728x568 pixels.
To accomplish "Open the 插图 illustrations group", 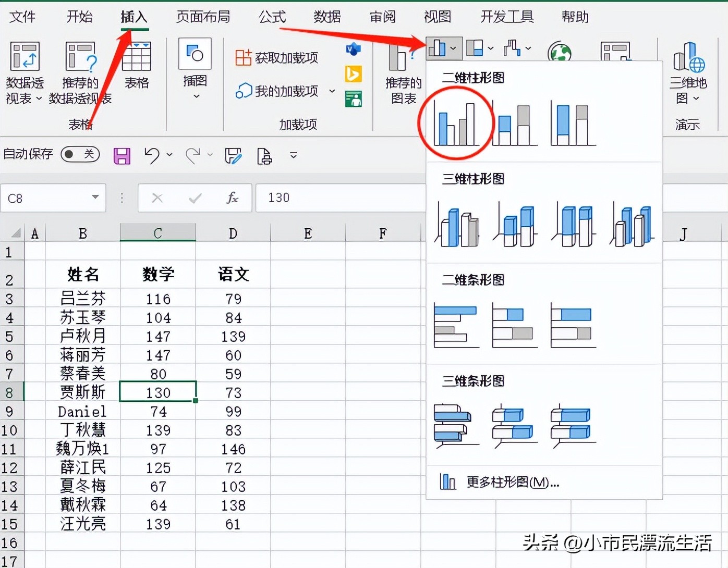I will [x=195, y=69].
